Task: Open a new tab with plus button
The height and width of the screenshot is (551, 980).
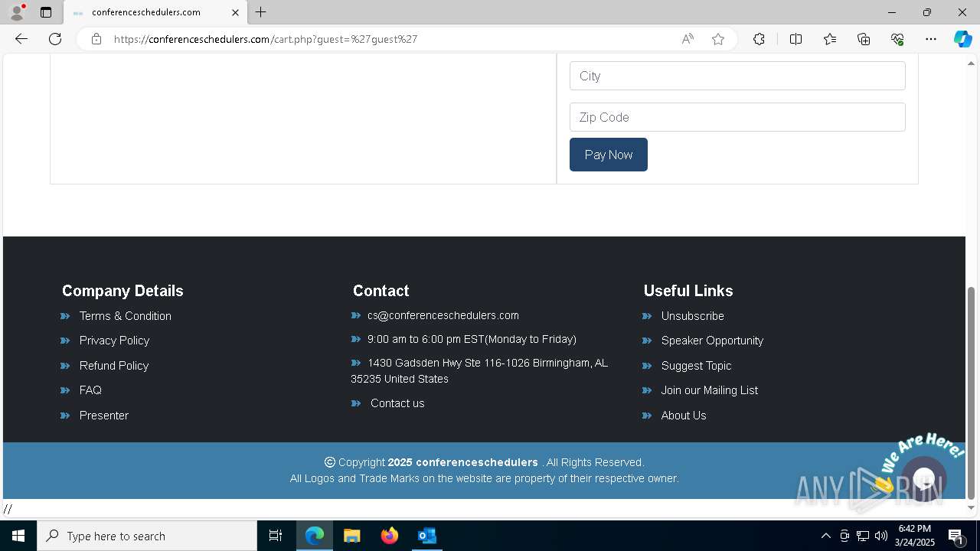Action: (261, 12)
